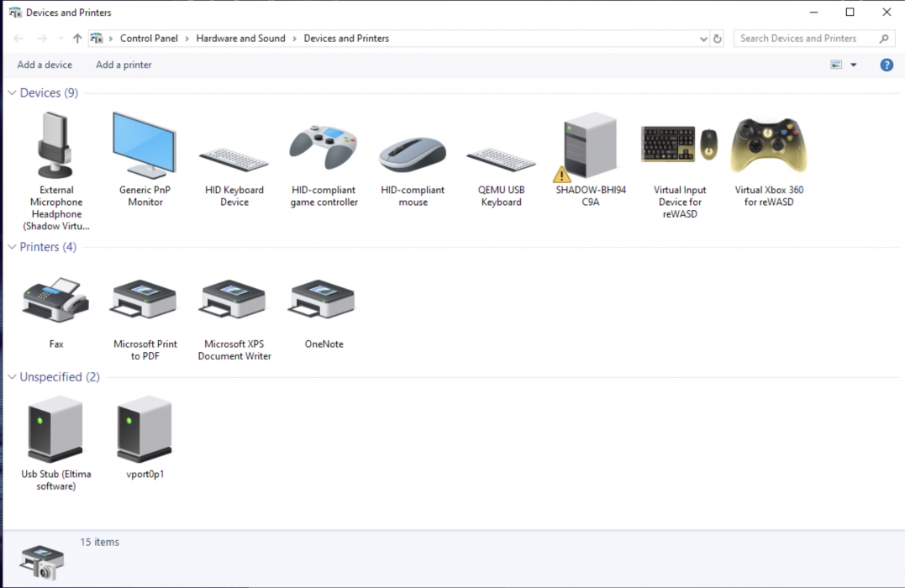Image resolution: width=905 pixels, height=588 pixels.
Task: Go to Control Panel breadcrumb
Action: coord(149,38)
